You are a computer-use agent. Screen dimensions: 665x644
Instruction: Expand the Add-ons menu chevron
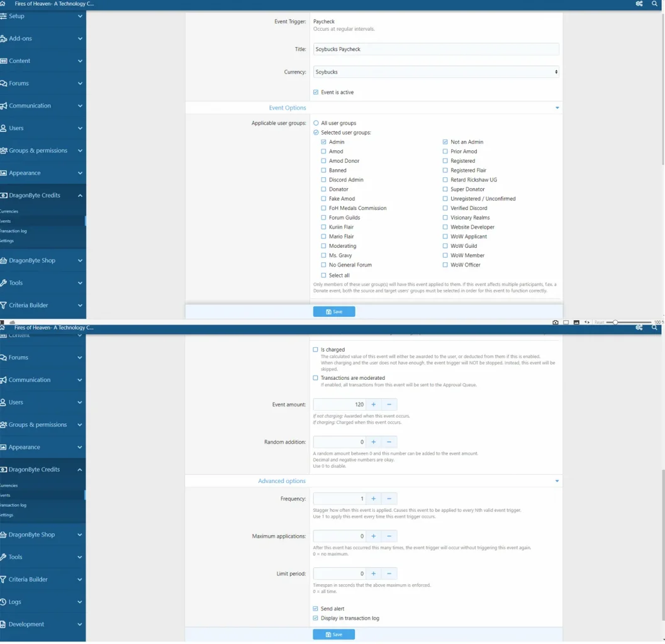[80, 38]
